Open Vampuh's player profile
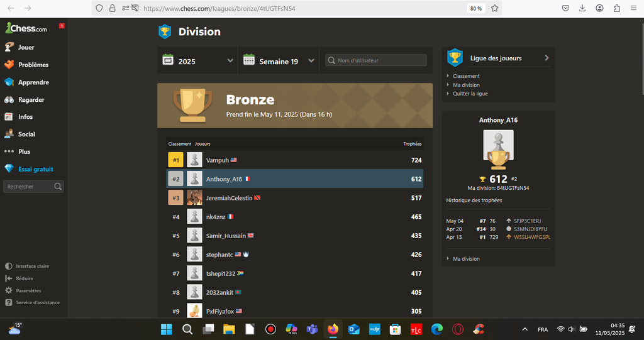This screenshot has height=340, width=644. coord(216,160)
